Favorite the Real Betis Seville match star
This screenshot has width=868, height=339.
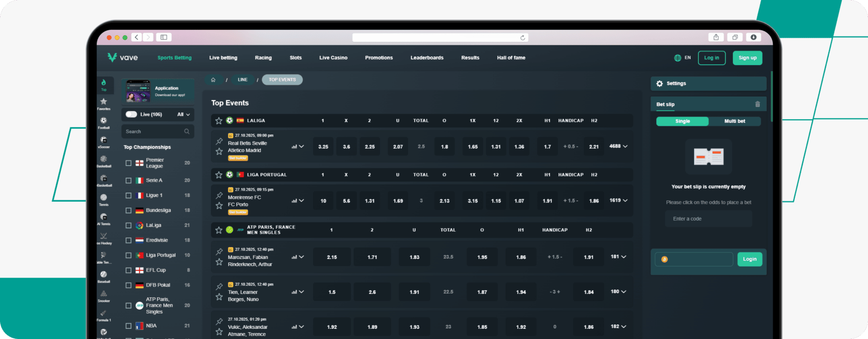[x=219, y=152]
